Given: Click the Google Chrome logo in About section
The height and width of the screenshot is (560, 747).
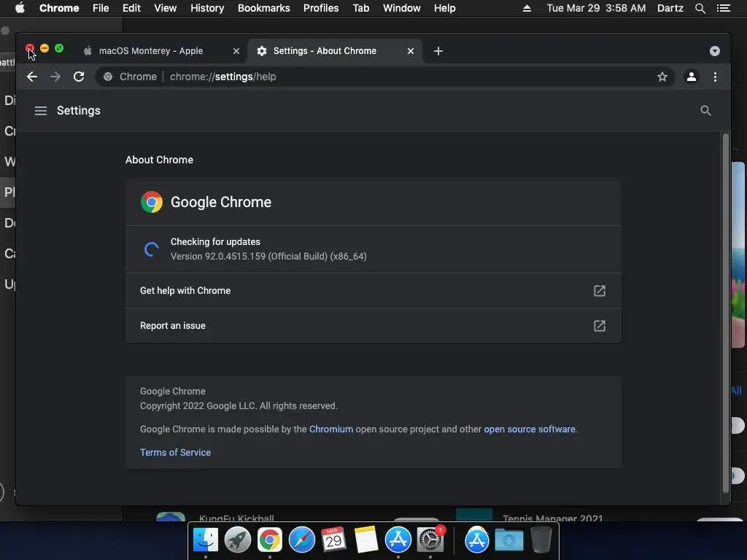Looking at the screenshot, I should pyautogui.click(x=152, y=202).
